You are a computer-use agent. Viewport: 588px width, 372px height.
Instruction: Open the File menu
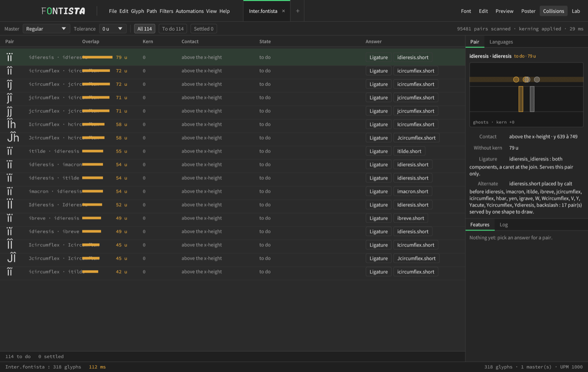click(x=113, y=11)
